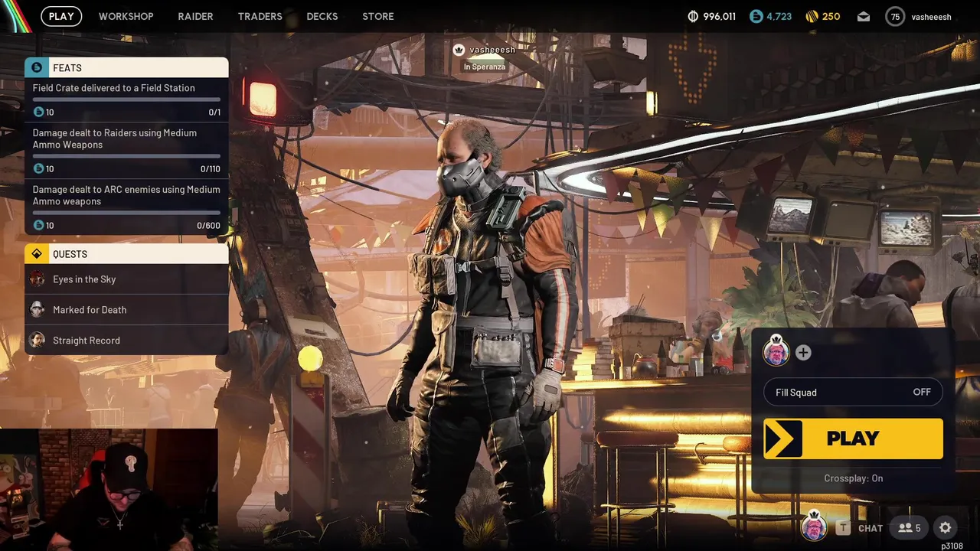Select feat Field Crate delivered to a Field Station
This screenshot has width=980, height=551.
[x=126, y=99]
